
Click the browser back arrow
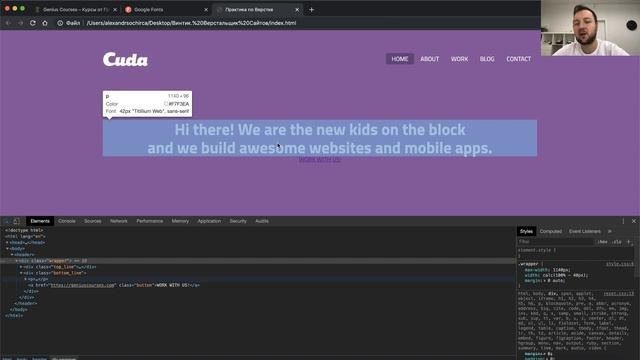pyautogui.click(x=8, y=23)
